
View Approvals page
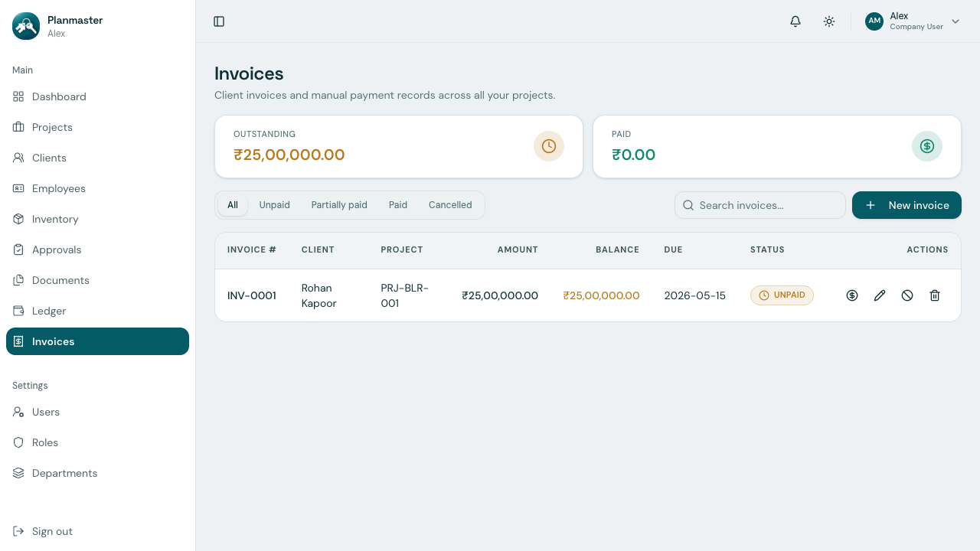(x=97, y=249)
